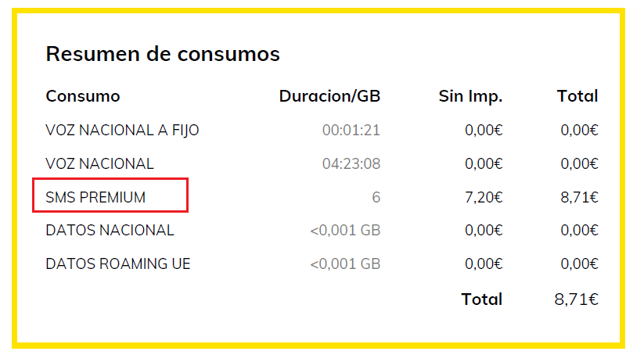Click the 'Resumen de consumos' heading
The width and height of the screenshot is (644, 362).
tap(163, 54)
